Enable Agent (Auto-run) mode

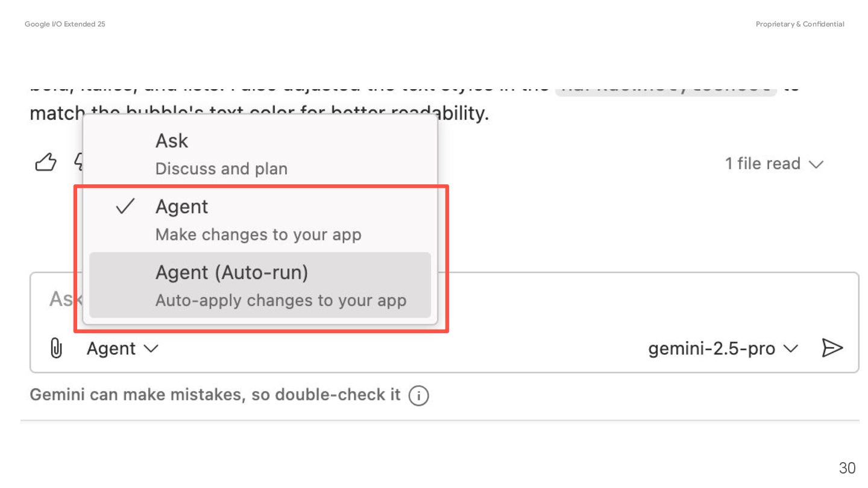tap(260, 285)
